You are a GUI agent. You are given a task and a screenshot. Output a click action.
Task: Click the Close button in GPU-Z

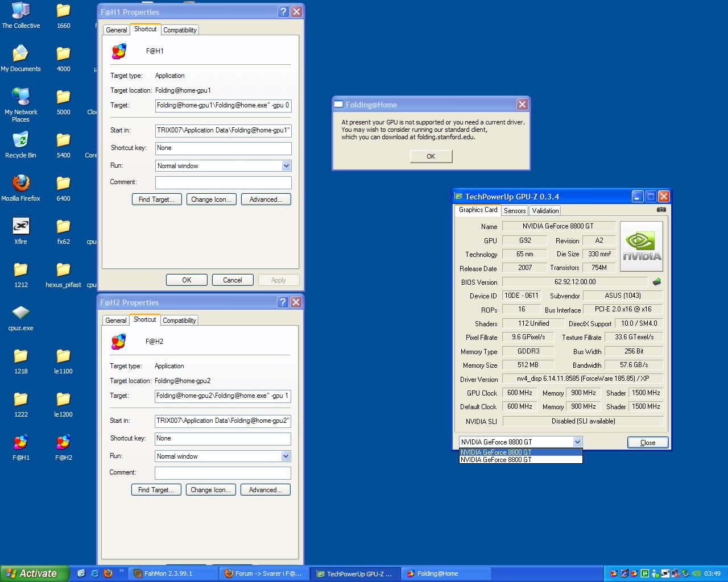click(648, 443)
